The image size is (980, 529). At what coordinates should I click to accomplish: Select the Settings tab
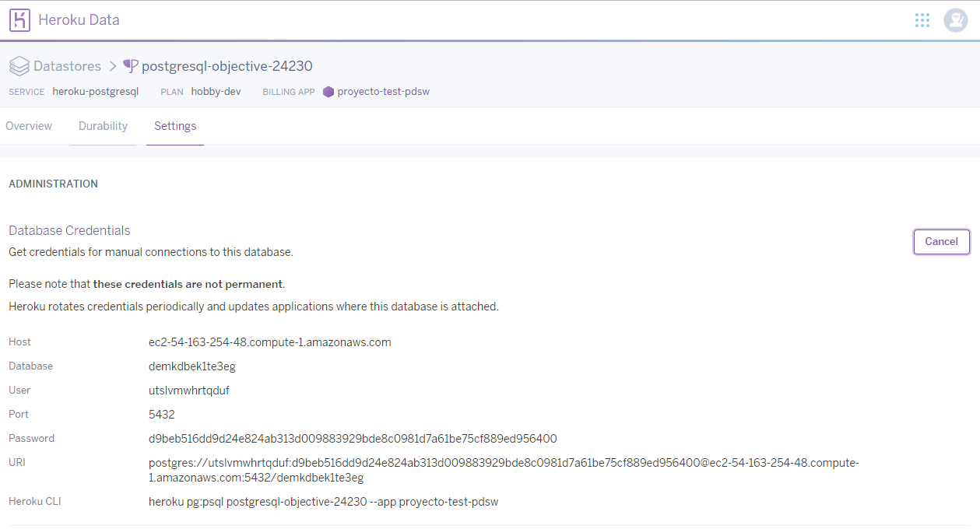pyautogui.click(x=175, y=126)
